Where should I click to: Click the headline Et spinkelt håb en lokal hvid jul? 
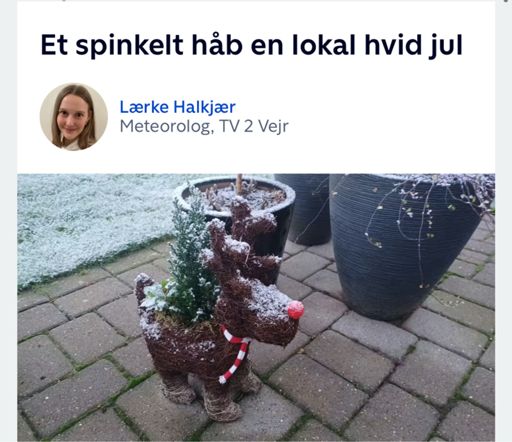point(252,45)
